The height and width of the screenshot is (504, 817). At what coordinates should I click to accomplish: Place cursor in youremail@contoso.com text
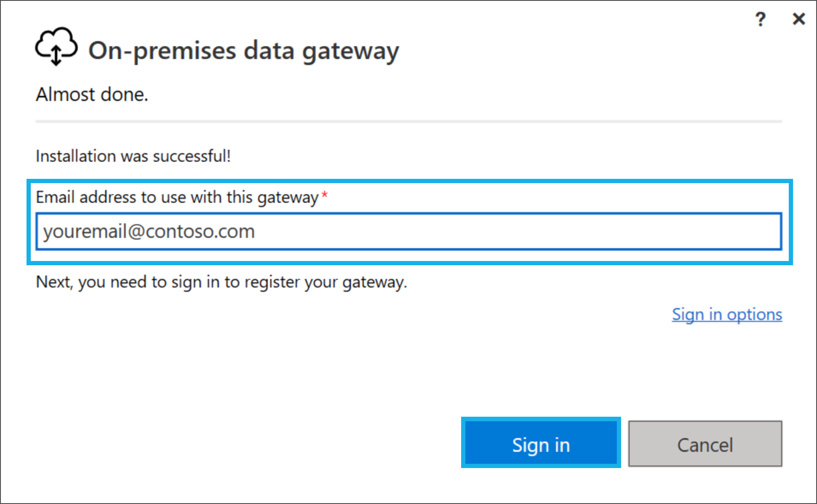(149, 232)
